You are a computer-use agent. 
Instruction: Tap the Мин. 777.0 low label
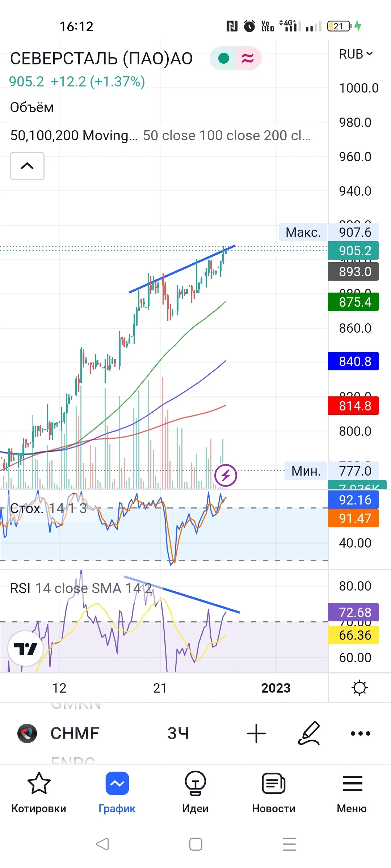(x=332, y=471)
